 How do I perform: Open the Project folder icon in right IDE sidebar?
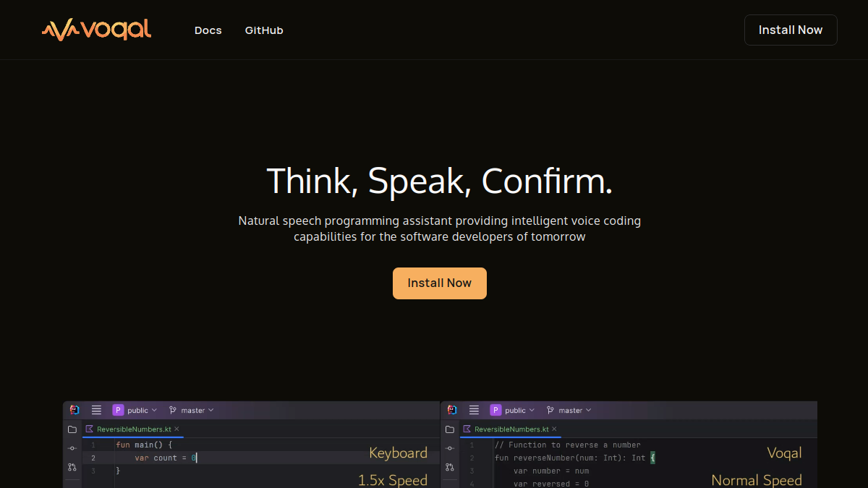[x=450, y=429]
